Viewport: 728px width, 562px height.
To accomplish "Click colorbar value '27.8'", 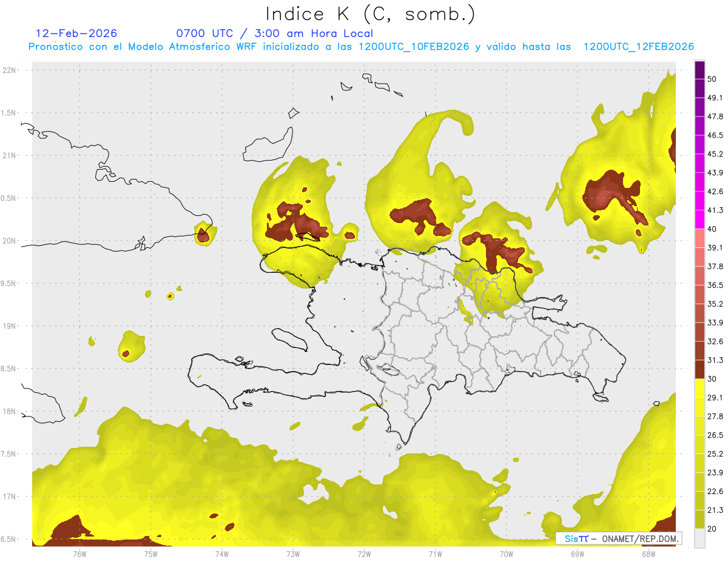I will (x=715, y=416).
